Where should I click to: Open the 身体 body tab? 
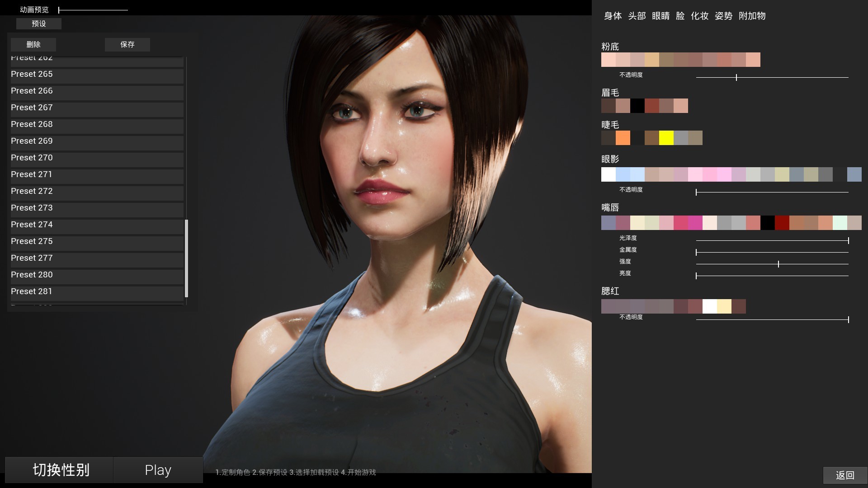pos(613,16)
